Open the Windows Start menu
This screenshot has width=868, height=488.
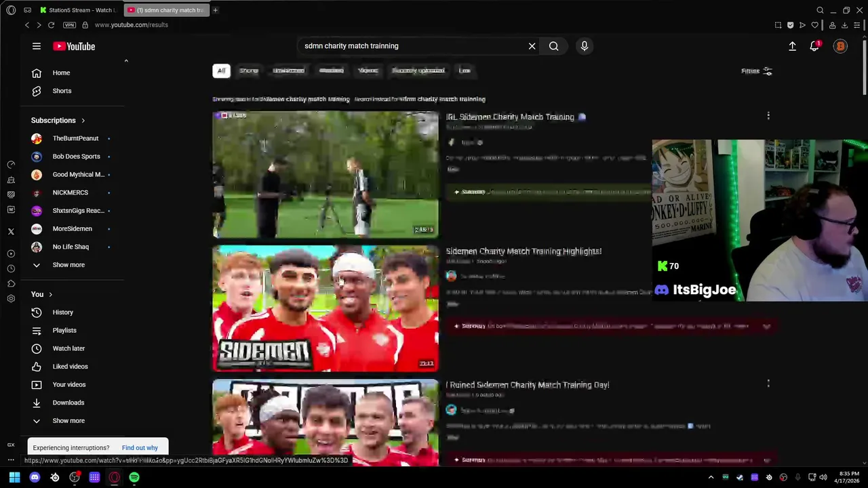click(14, 477)
